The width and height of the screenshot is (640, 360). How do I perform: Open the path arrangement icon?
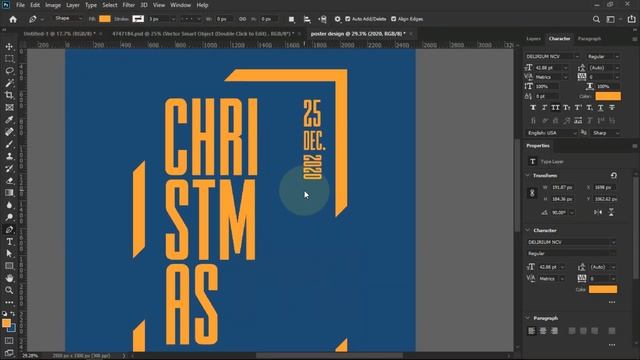[322, 19]
